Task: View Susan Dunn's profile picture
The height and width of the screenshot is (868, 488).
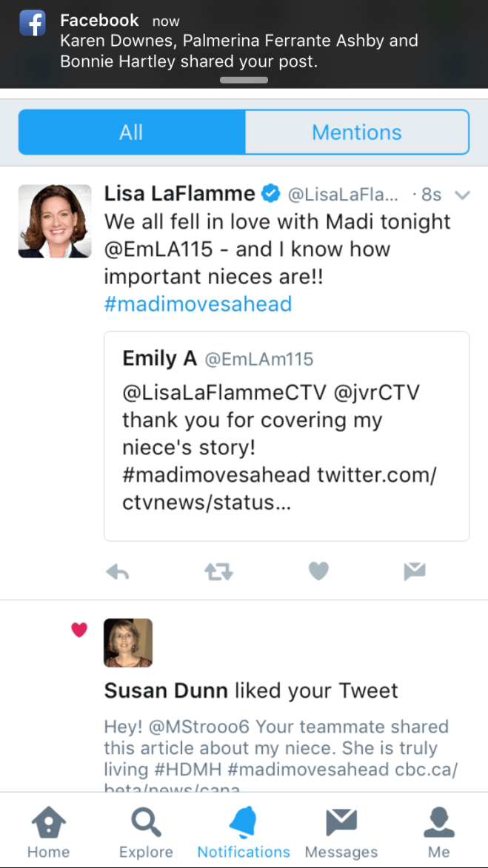Action: click(128, 642)
